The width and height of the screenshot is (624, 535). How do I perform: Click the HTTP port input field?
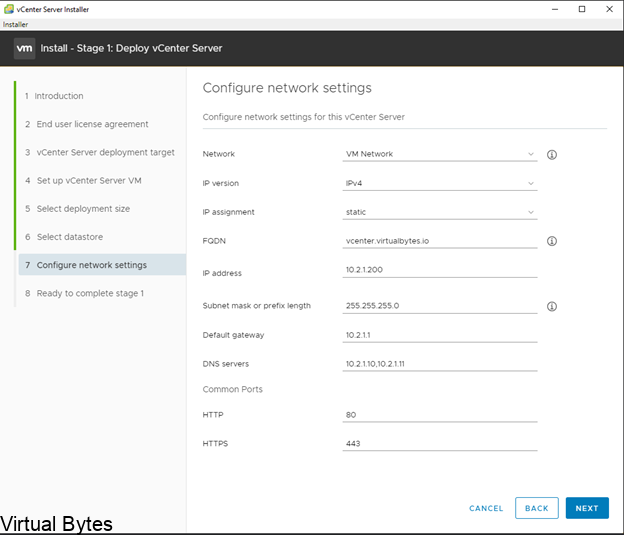pyautogui.click(x=440, y=415)
